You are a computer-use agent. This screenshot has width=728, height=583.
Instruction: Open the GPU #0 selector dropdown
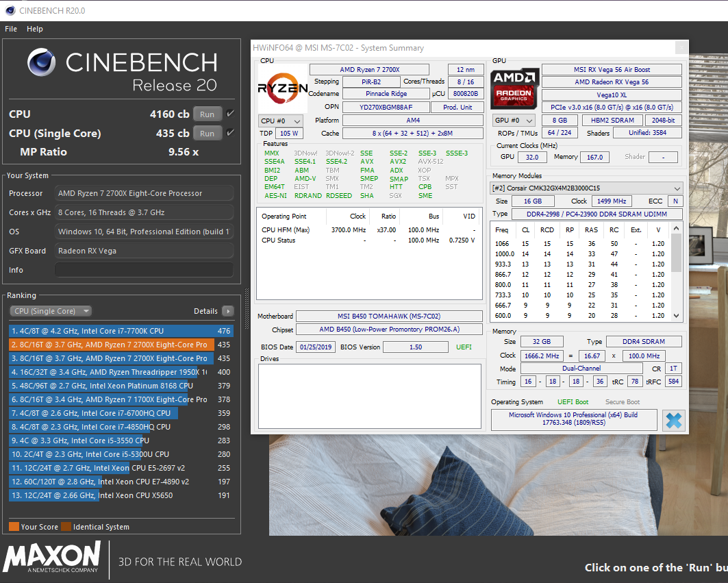[x=514, y=121]
